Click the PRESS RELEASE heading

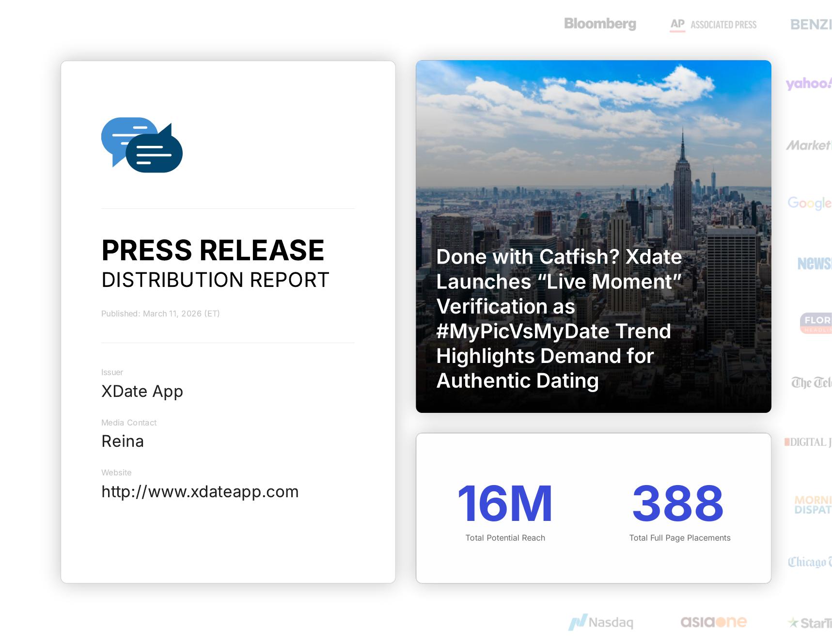[213, 250]
